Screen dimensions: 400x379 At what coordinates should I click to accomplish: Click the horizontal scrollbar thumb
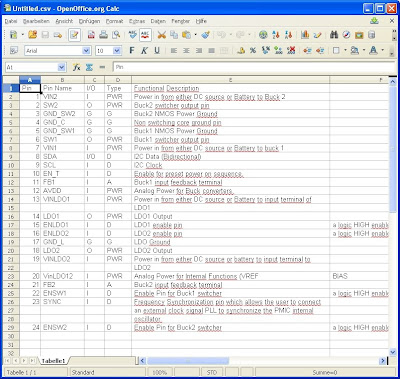[x=188, y=361]
